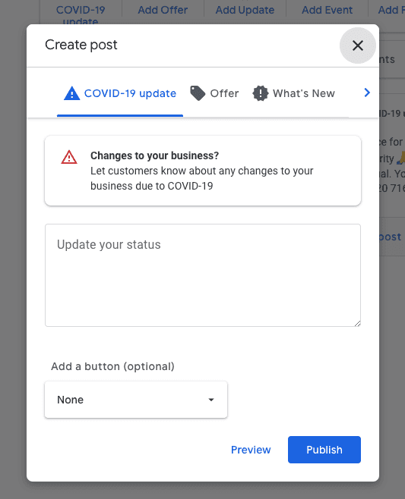Click the Preview link
405x499 pixels.
click(x=251, y=450)
